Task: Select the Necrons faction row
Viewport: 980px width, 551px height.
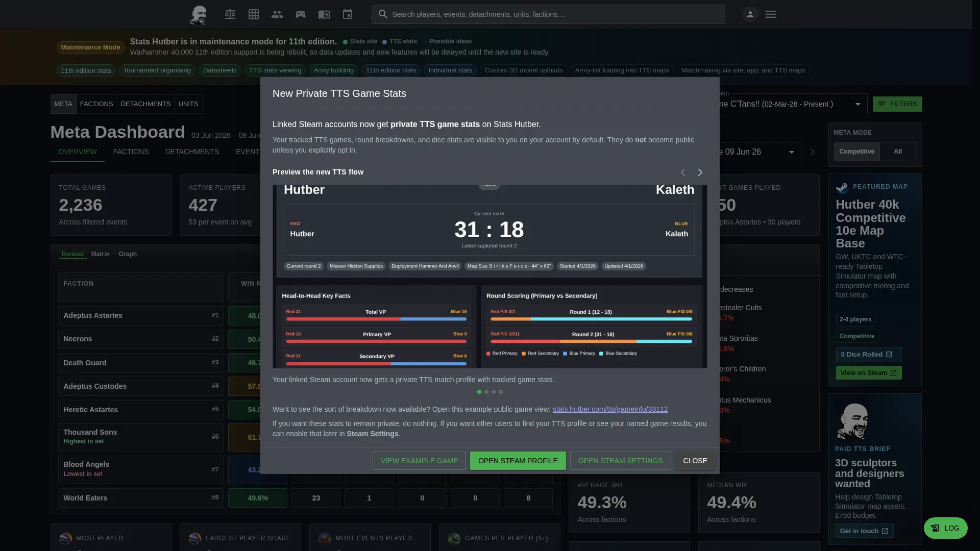Action: point(141,339)
